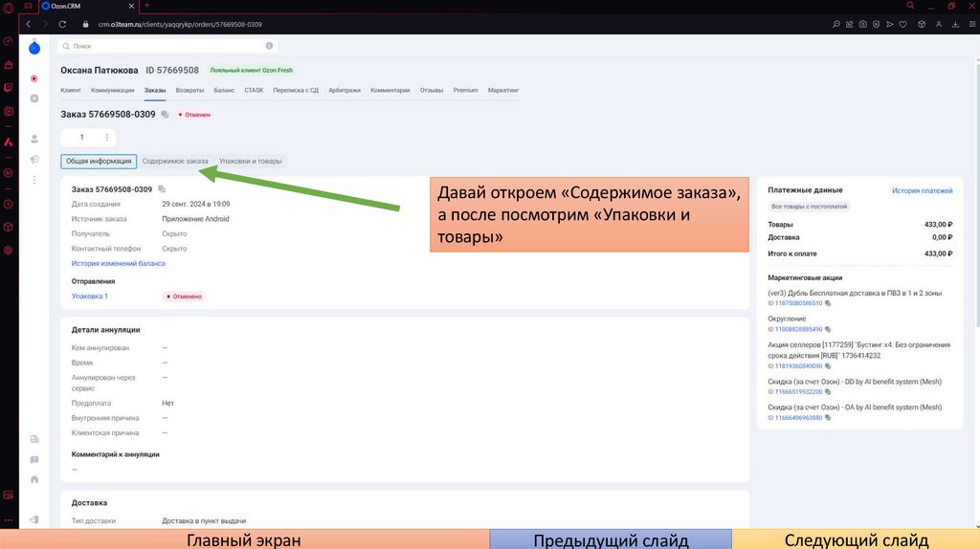
Task: Open the GX Control speedometer icon in browser sidebar
Action: point(8,41)
